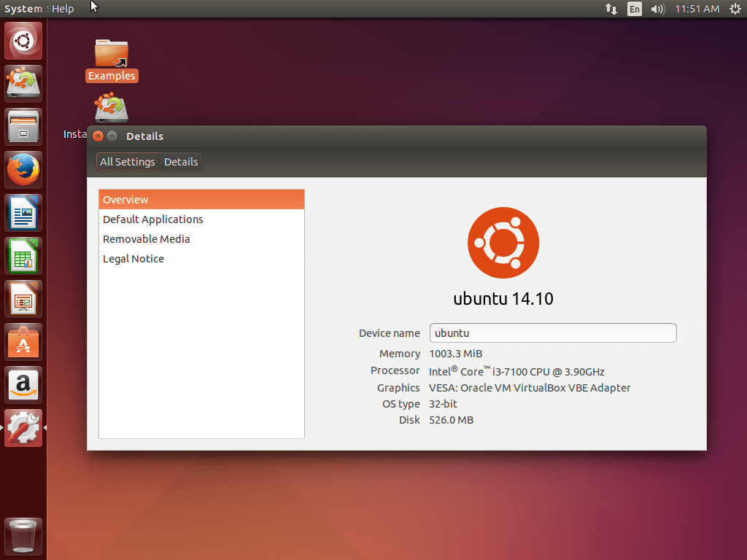
Task: Open the Amazon launcher icon
Action: pyautogui.click(x=23, y=385)
